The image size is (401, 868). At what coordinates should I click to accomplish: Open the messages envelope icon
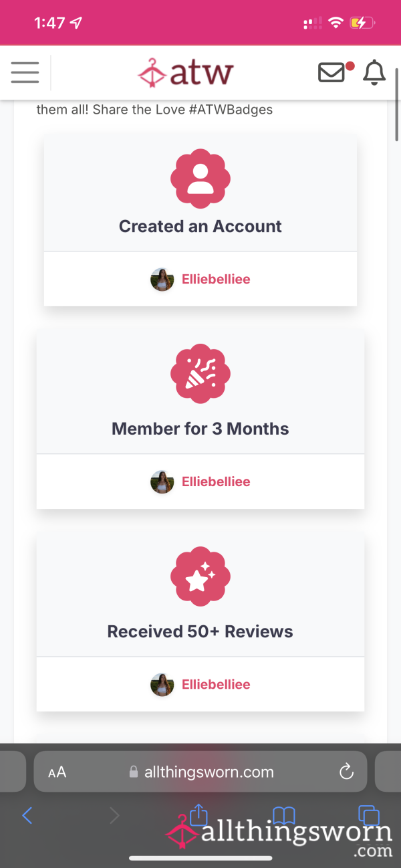point(333,72)
